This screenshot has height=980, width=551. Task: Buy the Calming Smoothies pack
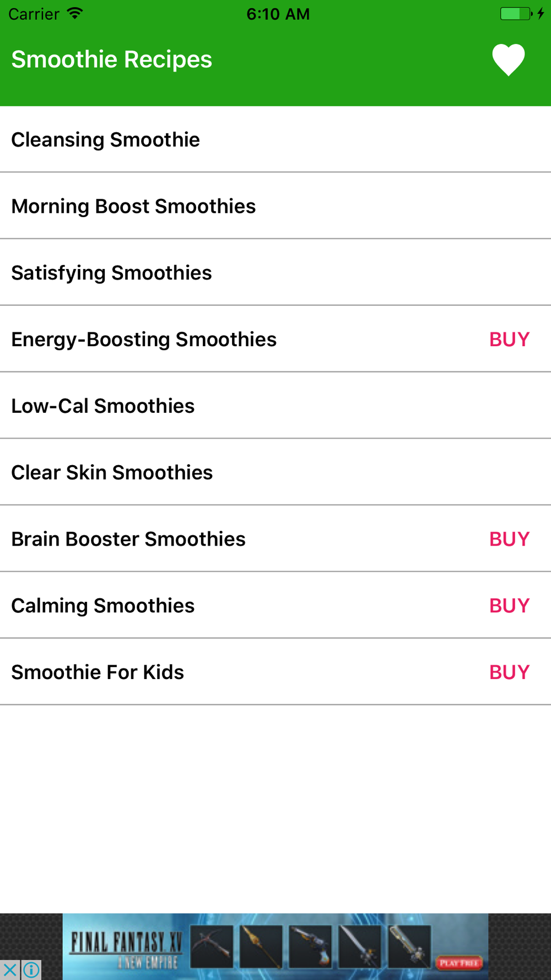click(x=509, y=606)
